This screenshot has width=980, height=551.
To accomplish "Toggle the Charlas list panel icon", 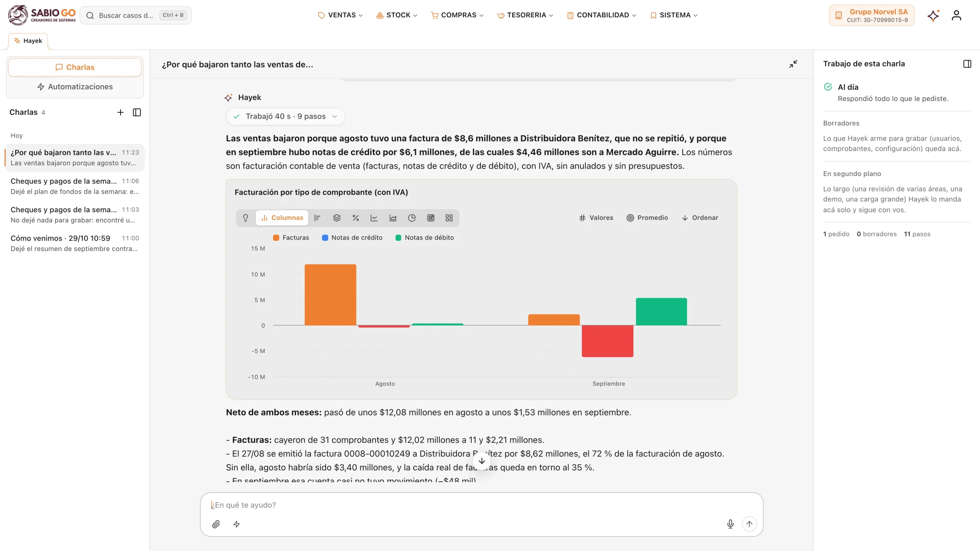I will pos(137,112).
